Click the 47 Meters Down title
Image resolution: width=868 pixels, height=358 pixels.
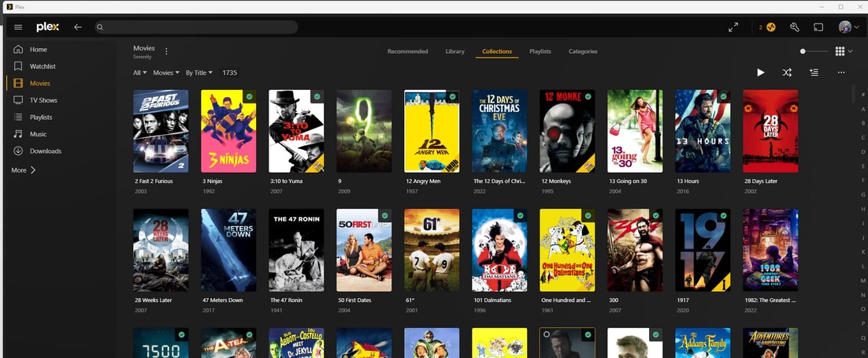click(223, 300)
